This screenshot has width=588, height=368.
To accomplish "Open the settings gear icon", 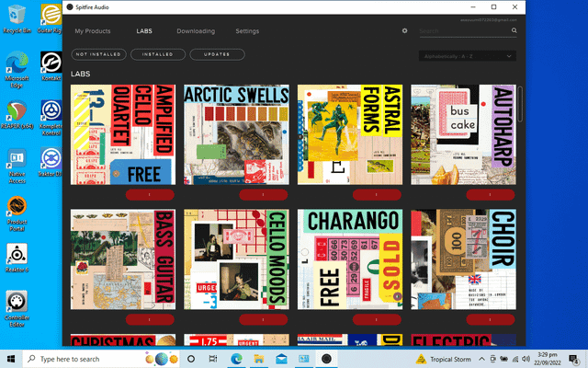I will click(x=404, y=31).
